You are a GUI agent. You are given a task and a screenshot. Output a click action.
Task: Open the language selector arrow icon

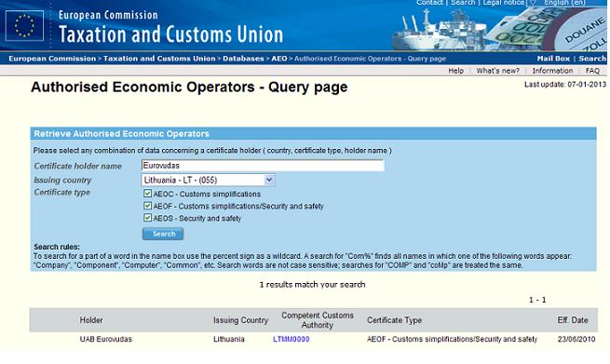[533, 3]
